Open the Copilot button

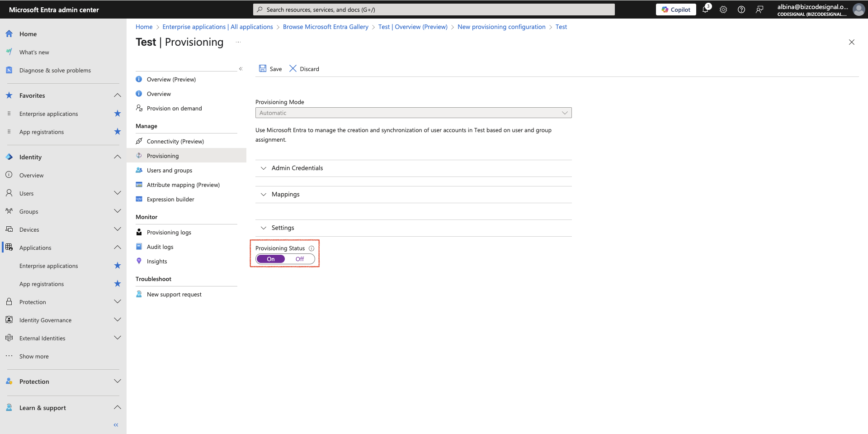tap(676, 10)
